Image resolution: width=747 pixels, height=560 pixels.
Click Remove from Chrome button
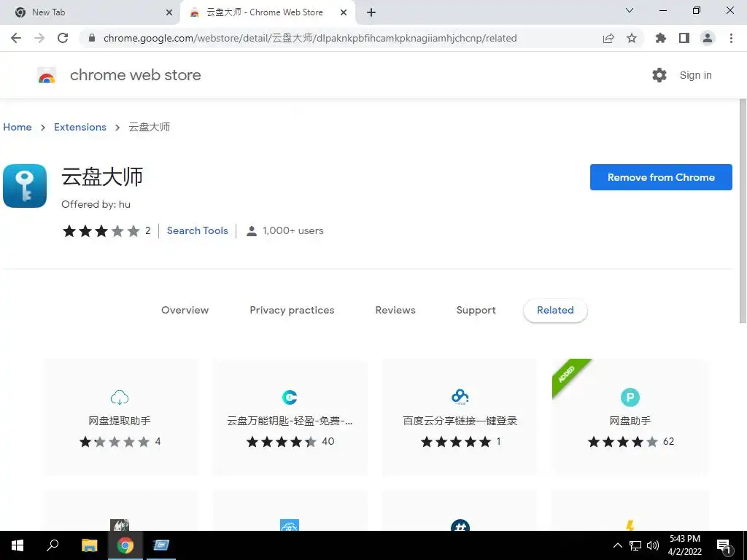[661, 177]
